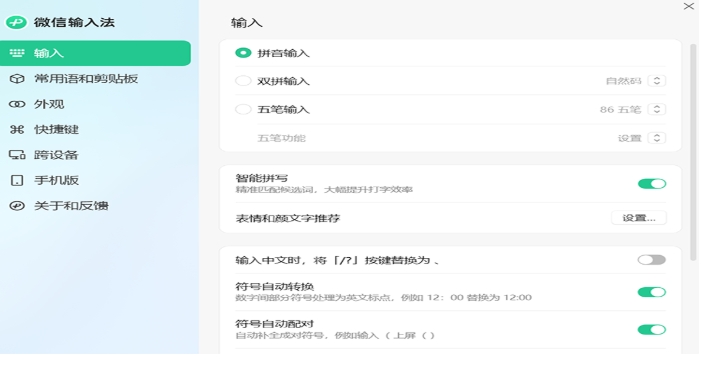Open the 86 五笔 version dropdown

tap(656, 109)
